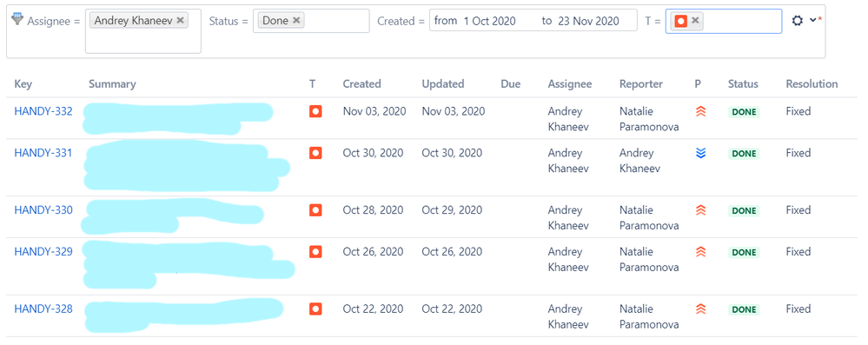Click the DONE status badge on HANDY-331
This screenshot has width=868, height=345.
tap(744, 154)
